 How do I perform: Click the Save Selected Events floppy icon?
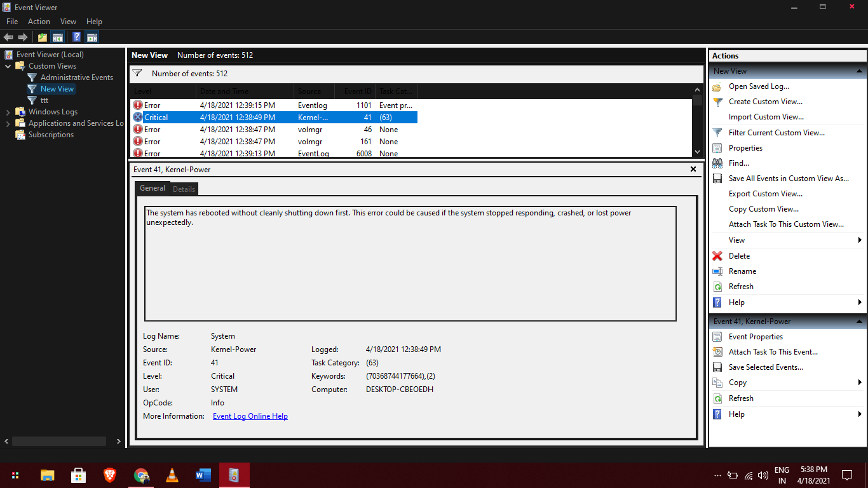point(717,367)
